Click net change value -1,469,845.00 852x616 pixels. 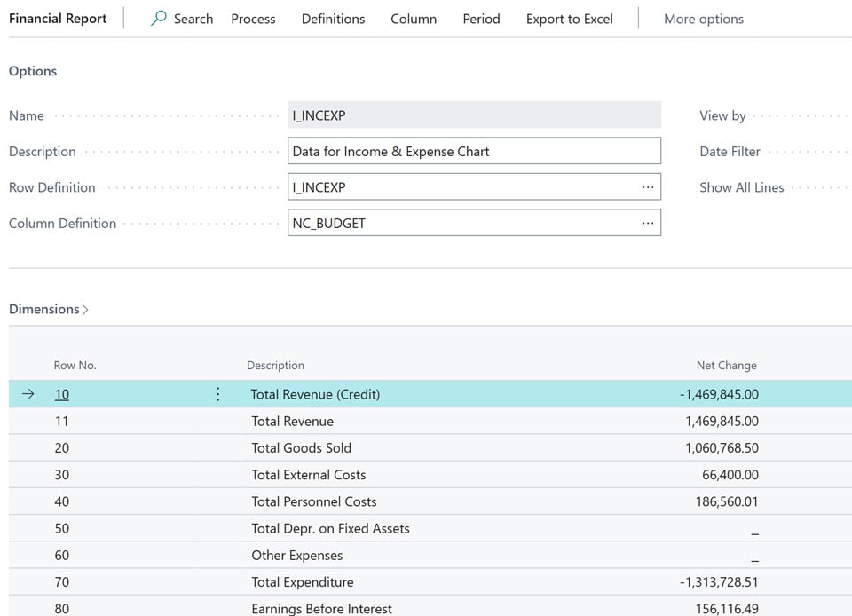pos(719,394)
